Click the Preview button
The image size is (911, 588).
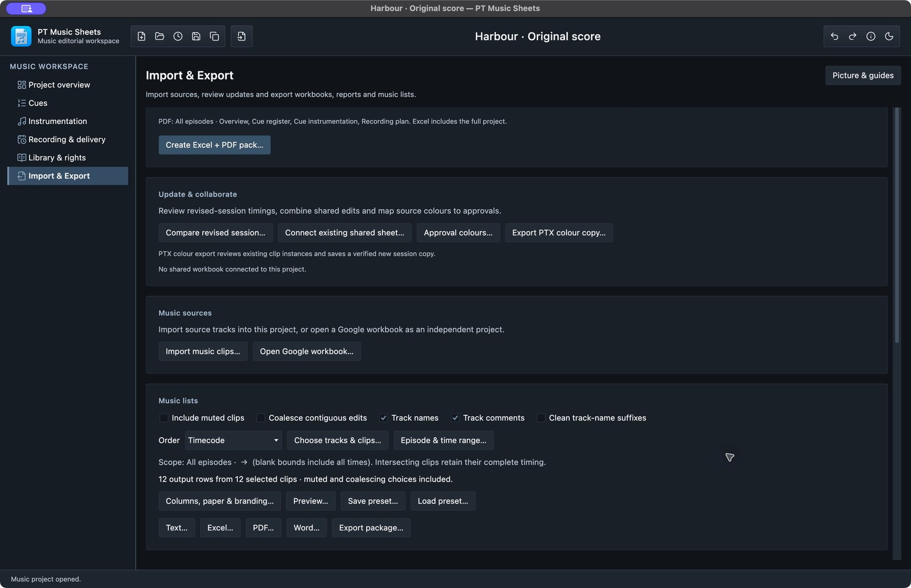(311, 501)
